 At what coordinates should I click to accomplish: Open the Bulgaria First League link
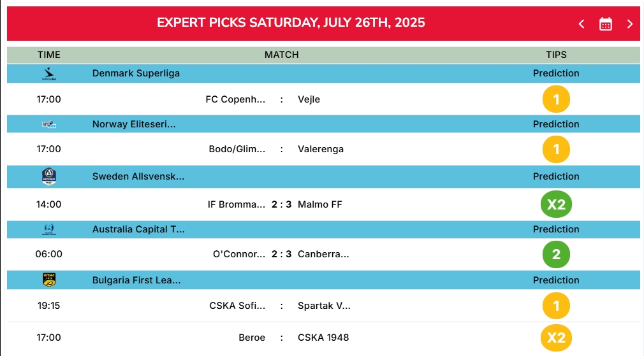[136, 280]
